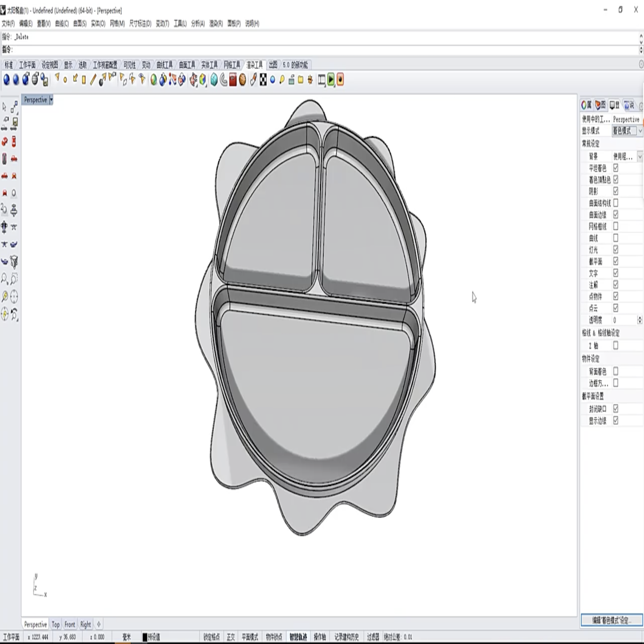Click the yellow linear light icon
The image size is (644, 644).
[93, 80]
